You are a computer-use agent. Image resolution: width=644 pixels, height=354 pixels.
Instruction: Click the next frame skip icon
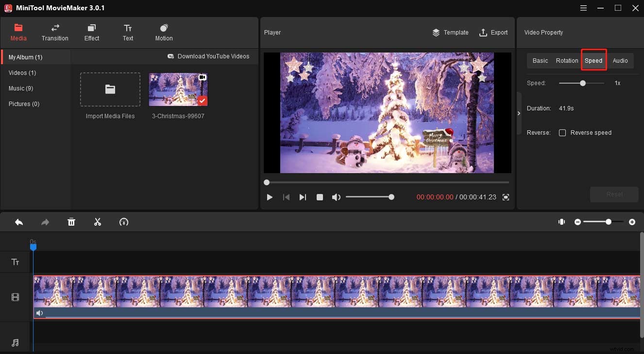click(x=303, y=197)
